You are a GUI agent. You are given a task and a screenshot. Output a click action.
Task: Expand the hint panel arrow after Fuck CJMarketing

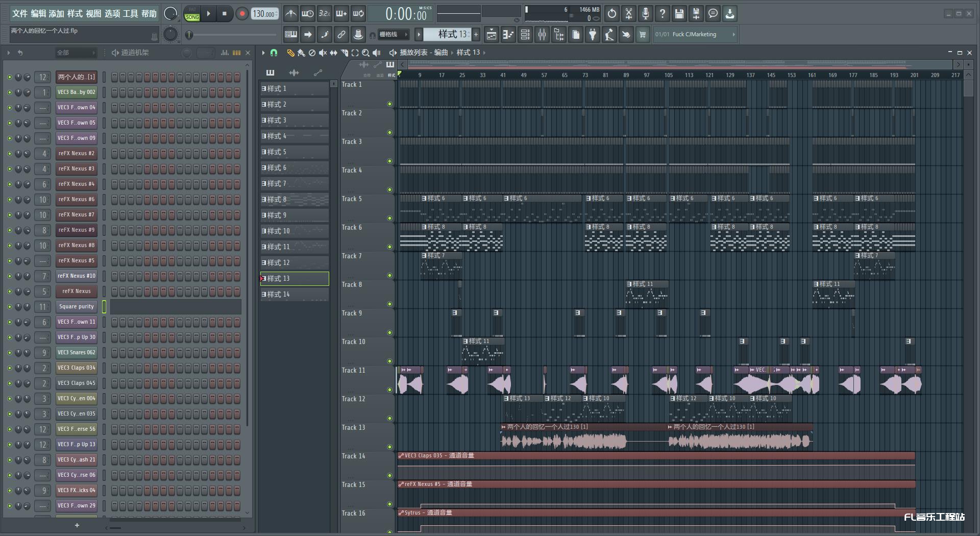point(733,35)
